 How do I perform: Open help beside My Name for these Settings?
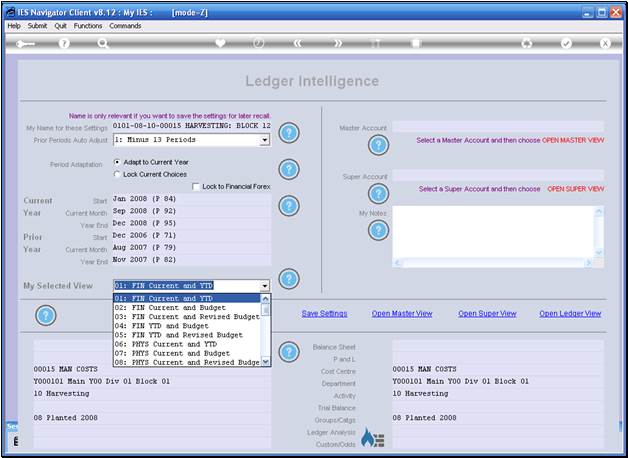click(x=289, y=133)
